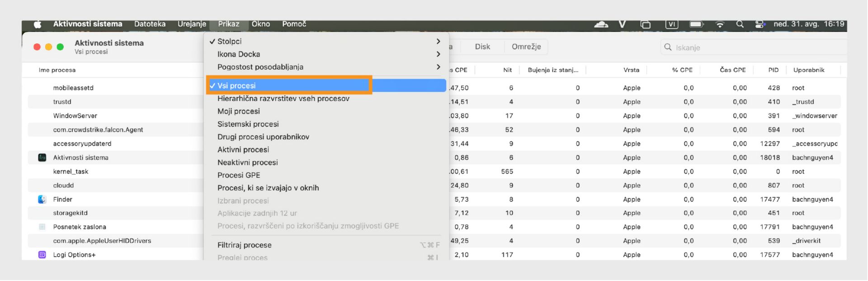Click the Posnetek zaslona process icon
The width and height of the screenshot is (868, 281).
pyautogui.click(x=42, y=227)
